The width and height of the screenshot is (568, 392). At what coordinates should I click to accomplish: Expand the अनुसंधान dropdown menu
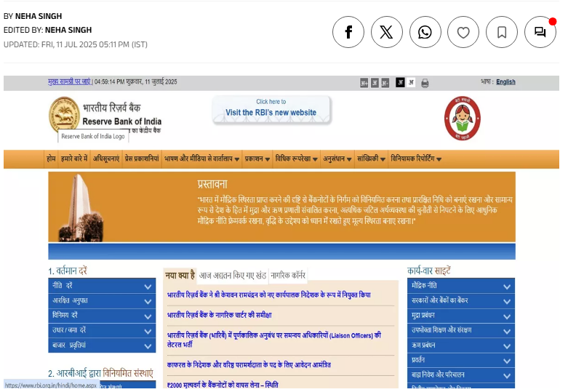click(x=337, y=159)
